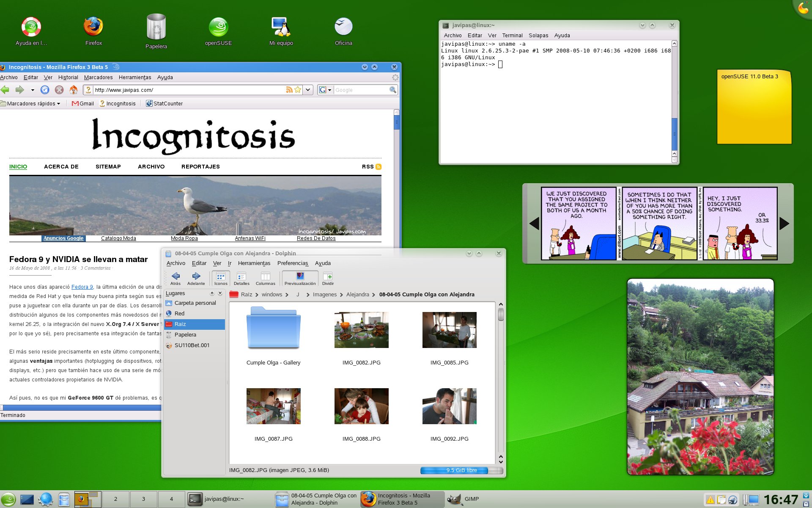Open the Papelera trash desktop icon
Screen dimensions: 812x508
click(x=156, y=28)
